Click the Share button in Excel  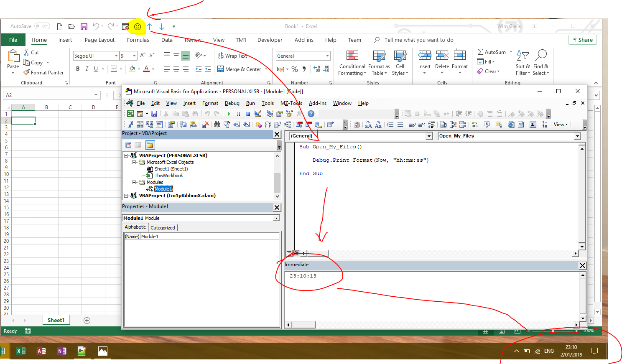coord(582,40)
